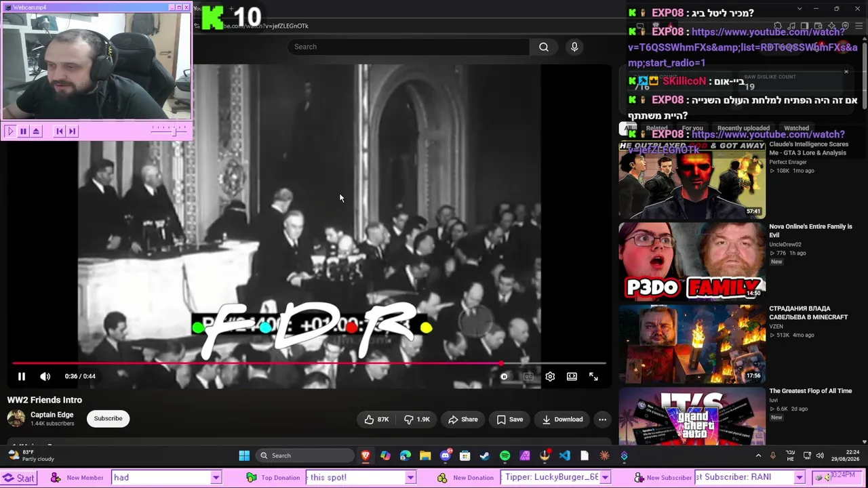Mute the YouTube video audio
868x488 pixels.
pos(45,376)
